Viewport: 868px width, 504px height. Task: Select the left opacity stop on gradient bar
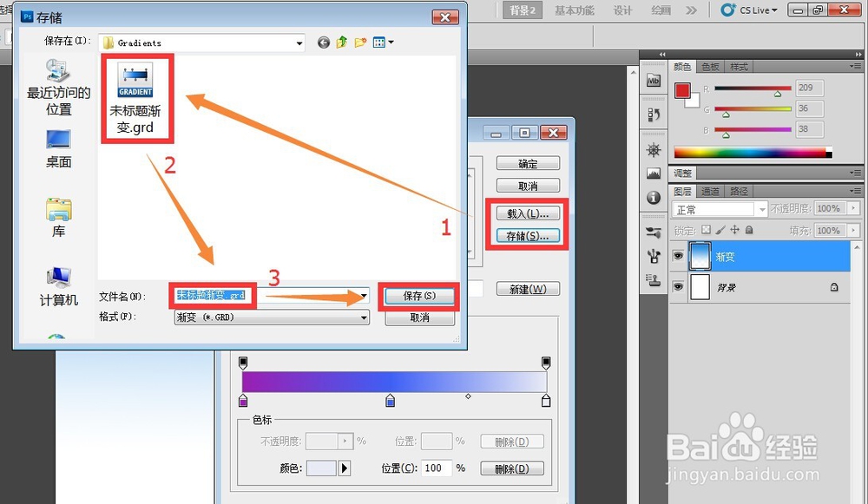pos(243,363)
